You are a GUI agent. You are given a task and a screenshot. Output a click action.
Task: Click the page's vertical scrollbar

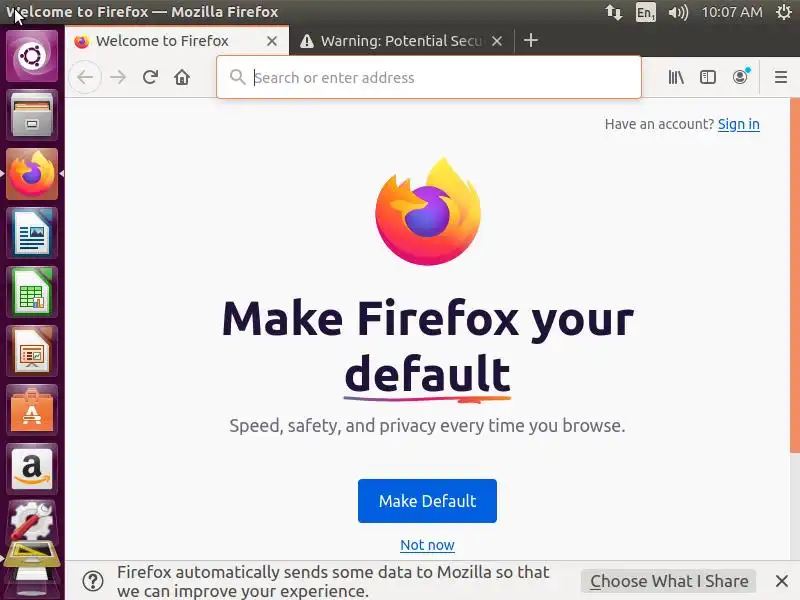point(794,276)
